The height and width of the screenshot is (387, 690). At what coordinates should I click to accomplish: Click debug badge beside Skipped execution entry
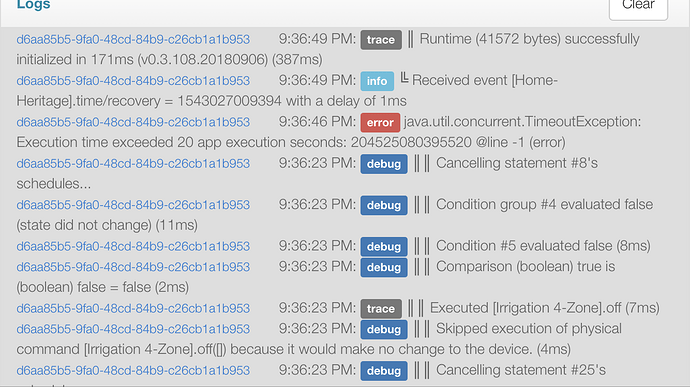click(384, 329)
